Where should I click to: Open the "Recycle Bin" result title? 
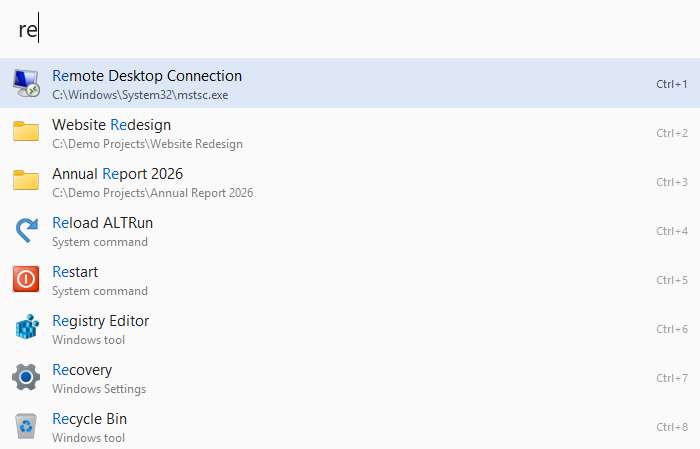[x=89, y=419]
